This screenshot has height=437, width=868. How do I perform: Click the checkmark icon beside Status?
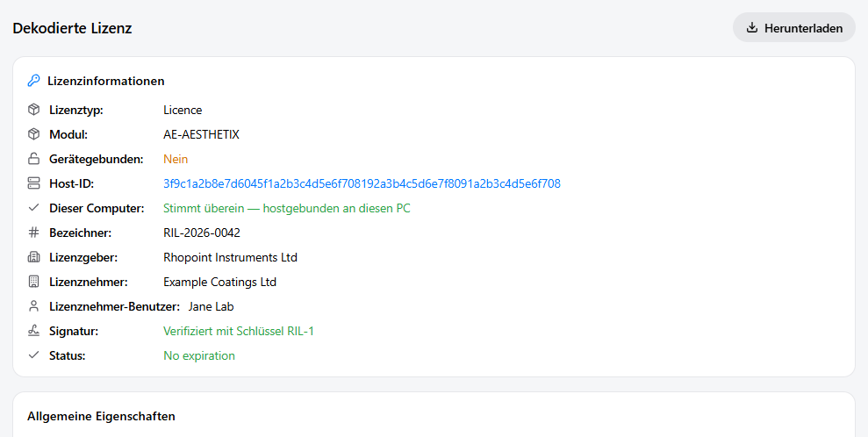[33, 355]
